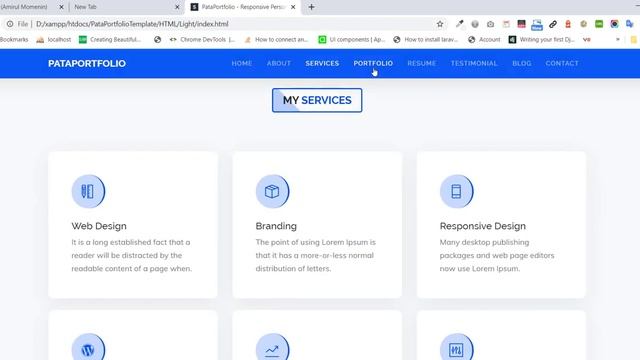Click the Branding box icon

click(272, 191)
